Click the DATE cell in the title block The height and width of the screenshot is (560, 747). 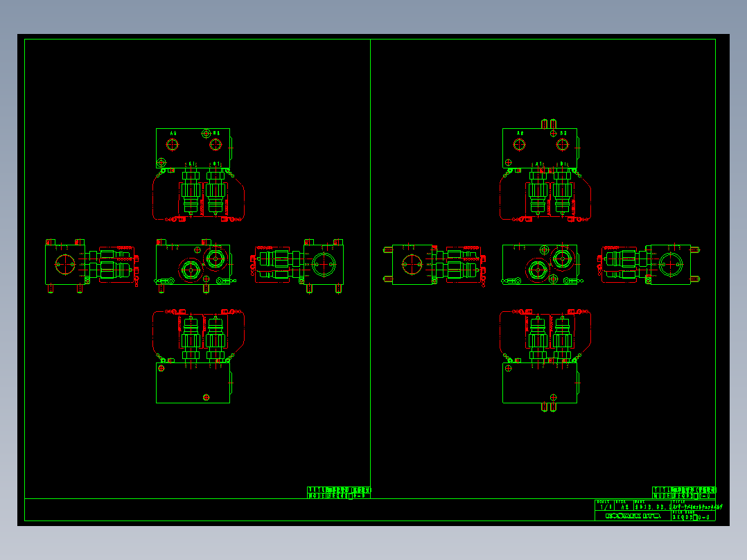coord(651,505)
